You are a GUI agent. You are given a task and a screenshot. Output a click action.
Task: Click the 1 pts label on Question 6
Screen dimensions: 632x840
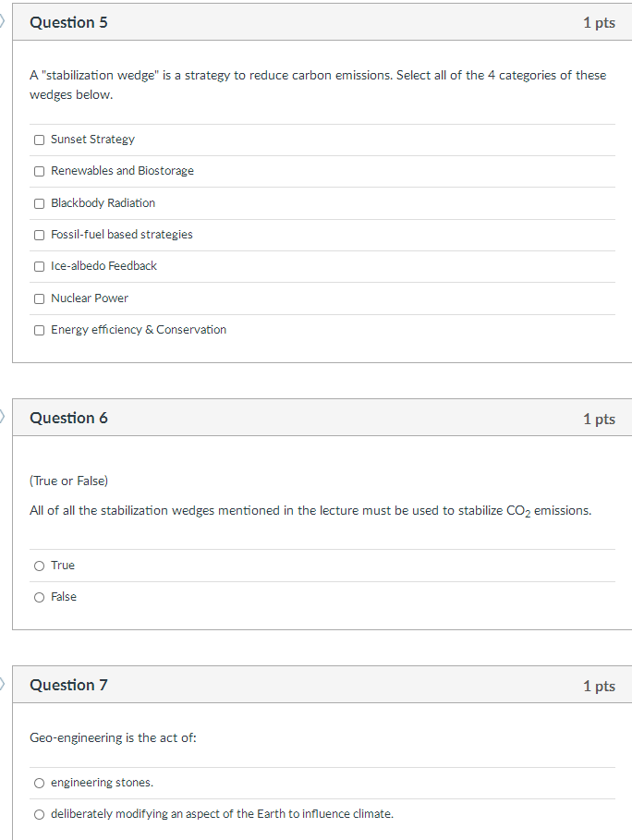tap(599, 419)
